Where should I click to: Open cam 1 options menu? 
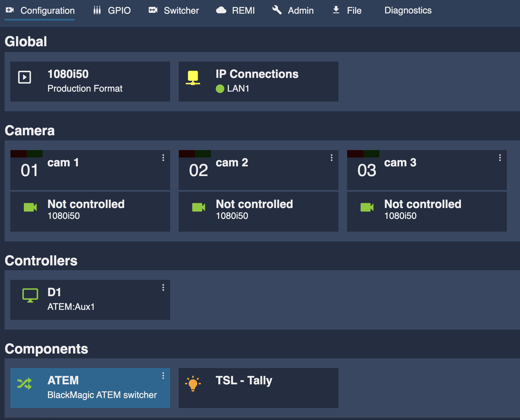pyautogui.click(x=163, y=158)
